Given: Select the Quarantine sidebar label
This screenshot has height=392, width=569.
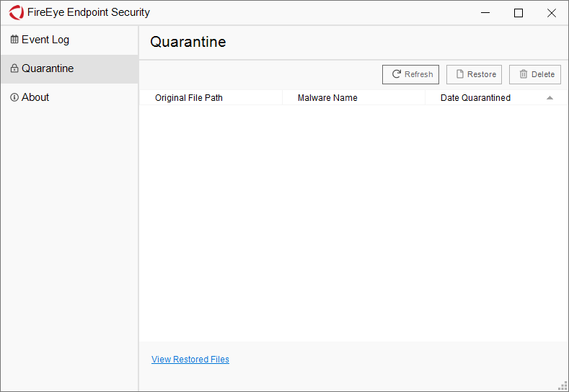Looking at the screenshot, I should click(x=48, y=68).
